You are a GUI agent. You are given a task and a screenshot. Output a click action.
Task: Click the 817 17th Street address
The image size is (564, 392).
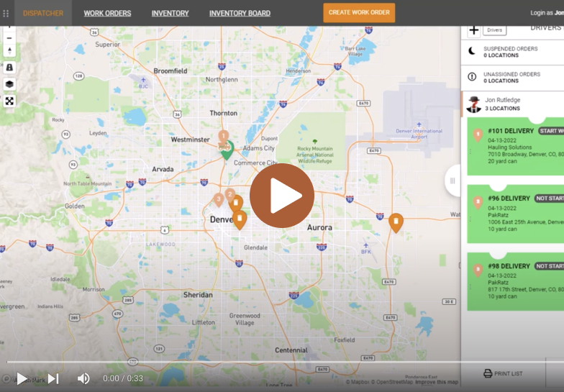tap(525, 289)
